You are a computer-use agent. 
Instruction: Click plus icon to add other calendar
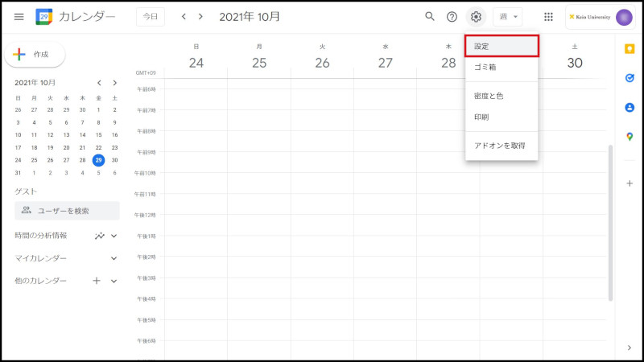point(97,281)
